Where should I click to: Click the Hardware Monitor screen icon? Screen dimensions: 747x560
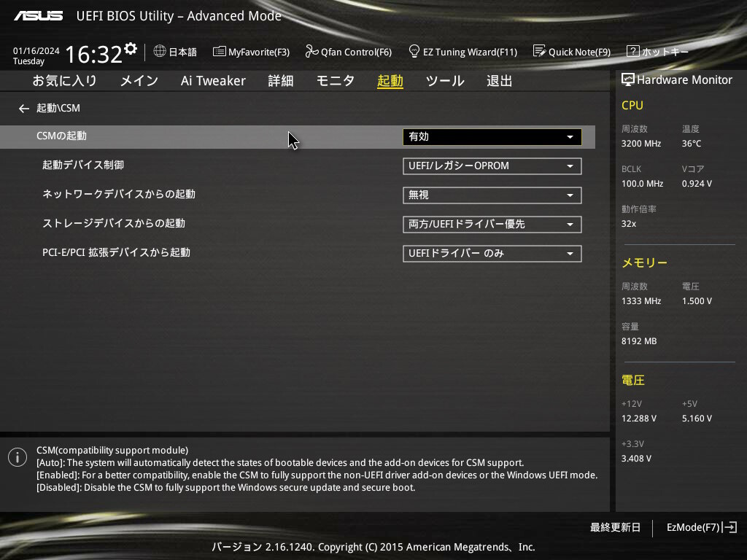point(628,79)
